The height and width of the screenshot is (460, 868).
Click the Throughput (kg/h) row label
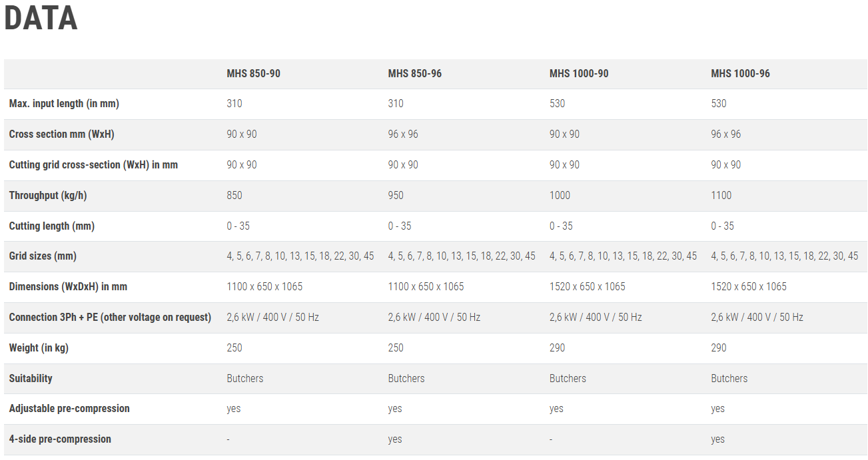click(x=48, y=196)
